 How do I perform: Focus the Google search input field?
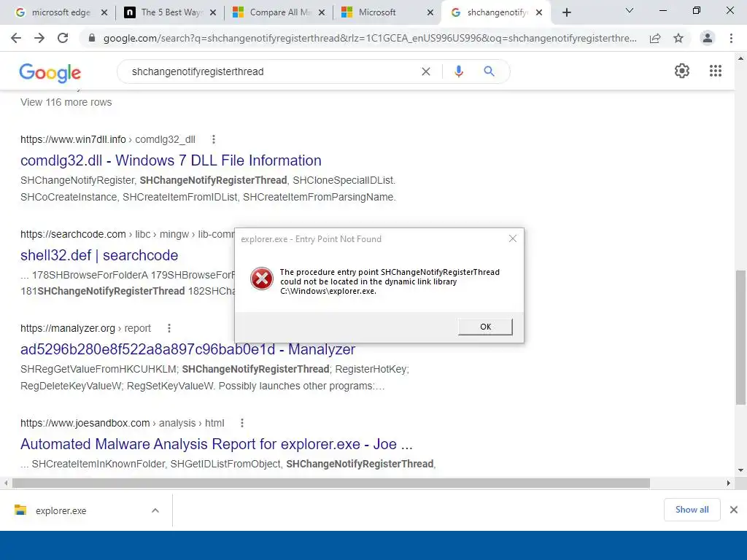271,71
